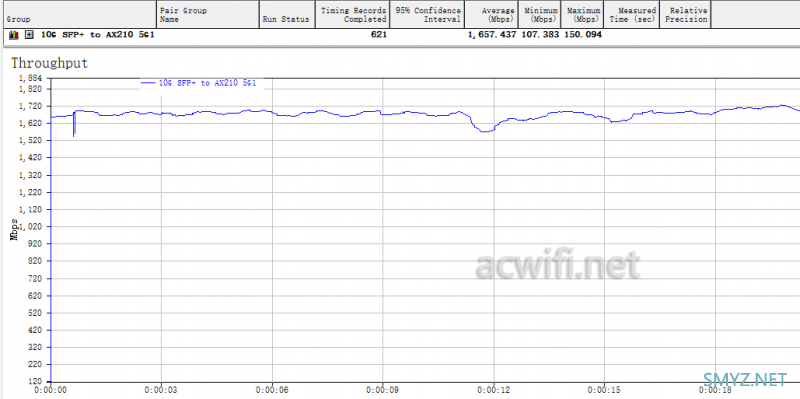The height and width of the screenshot is (399, 800).
Task: Click the blue legend line for 10G SFP+
Action: coord(148,83)
